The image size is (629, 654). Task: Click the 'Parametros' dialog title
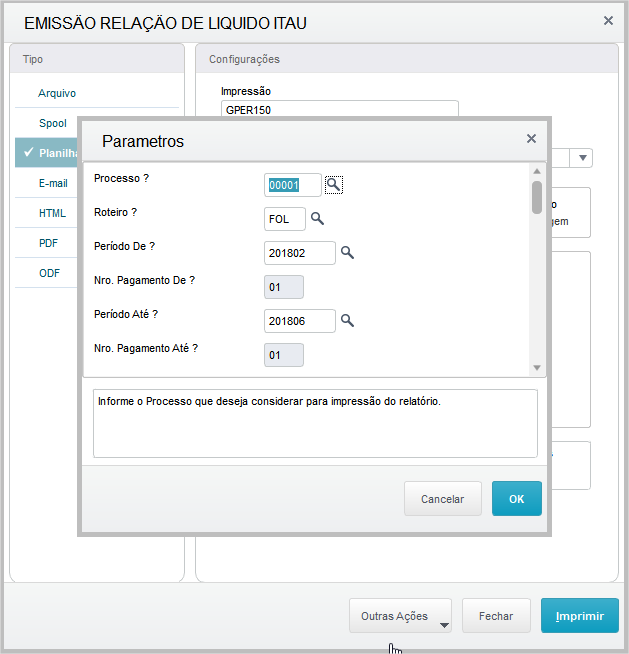click(143, 141)
